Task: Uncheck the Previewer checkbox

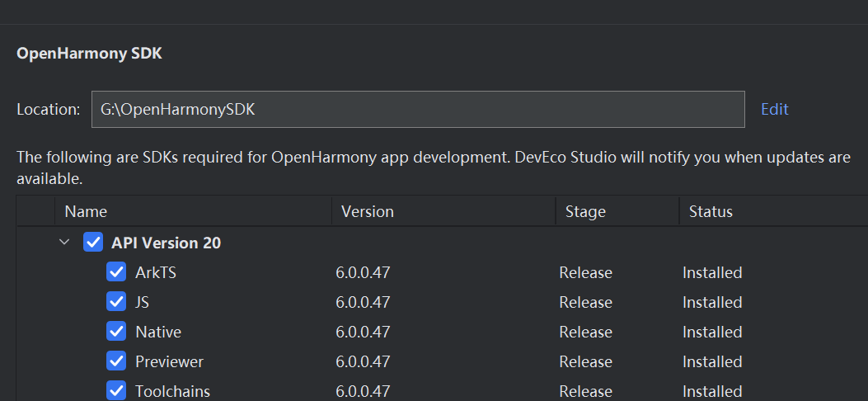Action: click(116, 362)
